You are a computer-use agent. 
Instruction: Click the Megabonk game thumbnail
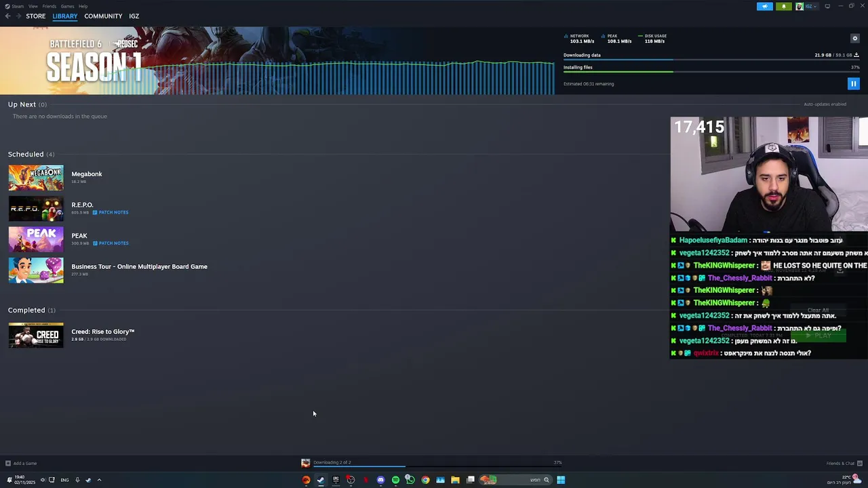(x=36, y=178)
